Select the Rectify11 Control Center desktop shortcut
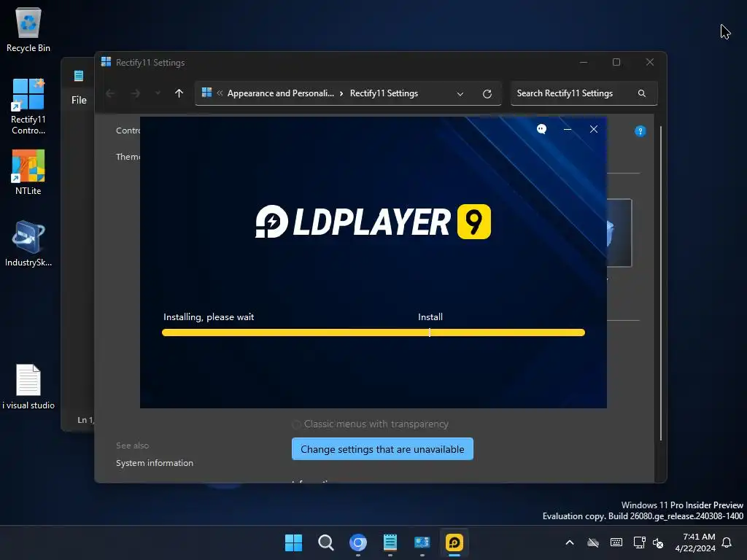The image size is (747, 560). click(x=28, y=107)
